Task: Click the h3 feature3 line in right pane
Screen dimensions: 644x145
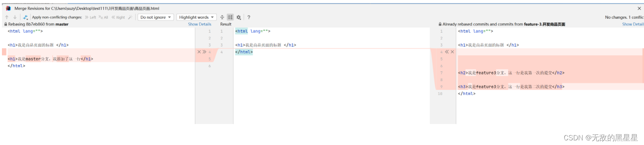Action: pyautogui.click(x=511, y=87)
